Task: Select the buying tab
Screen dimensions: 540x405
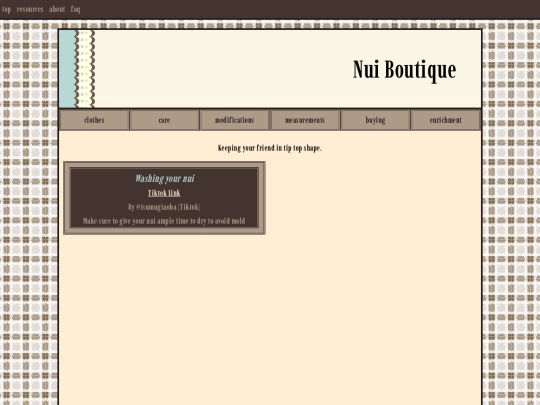Action: coord(375,120)
